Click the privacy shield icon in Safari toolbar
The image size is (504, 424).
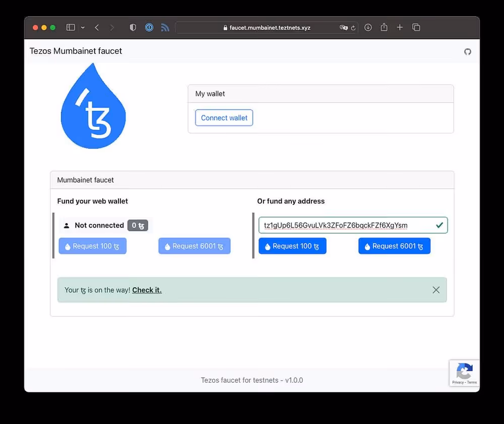tap(133, 27)
